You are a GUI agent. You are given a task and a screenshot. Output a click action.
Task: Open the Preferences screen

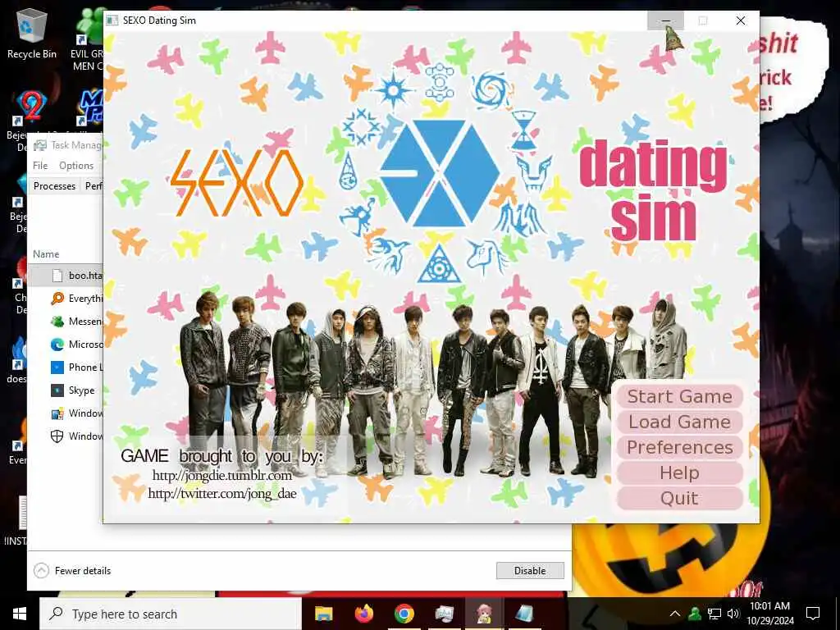679,447
